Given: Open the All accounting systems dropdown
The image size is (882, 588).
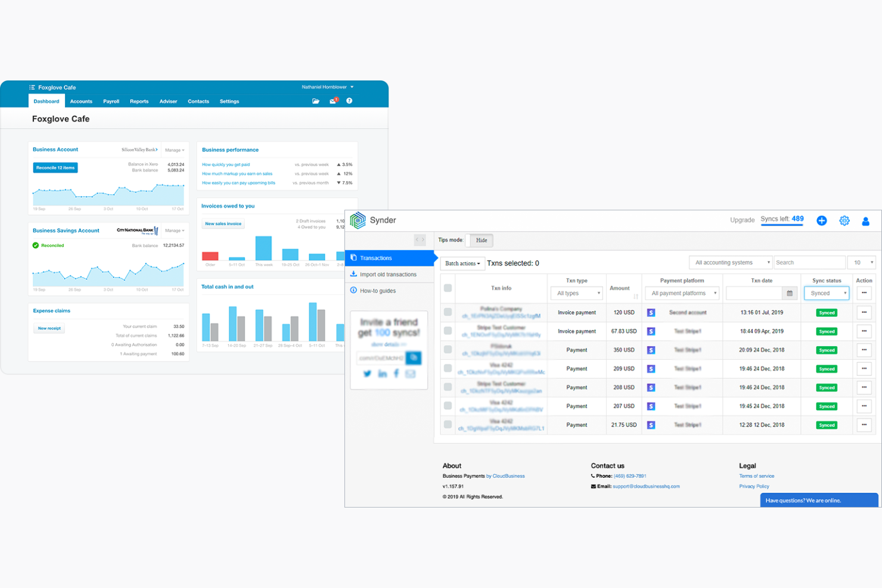Looking at the screenshot, I should [731, 263].
